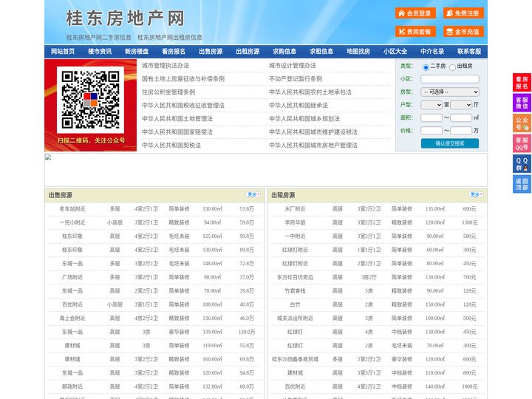Viewport: 532px width, 399px height.
Task: Open the 客服微信 floating sidebar icon
Action: click(522, 103)
